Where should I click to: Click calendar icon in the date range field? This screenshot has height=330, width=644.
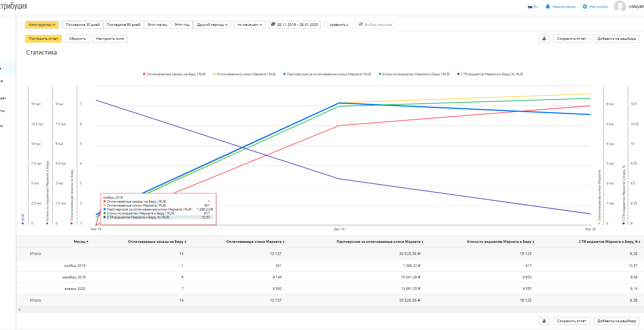(273, 24)
